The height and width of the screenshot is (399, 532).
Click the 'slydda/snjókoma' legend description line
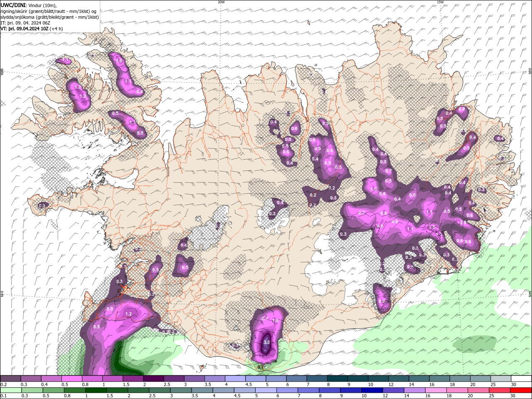click(x=50, y=17)
